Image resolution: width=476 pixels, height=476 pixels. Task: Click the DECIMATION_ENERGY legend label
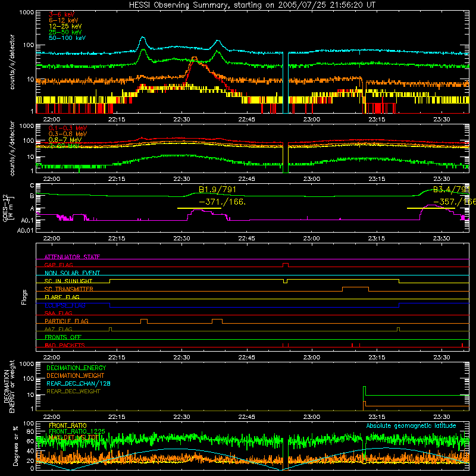click(76, 368)
